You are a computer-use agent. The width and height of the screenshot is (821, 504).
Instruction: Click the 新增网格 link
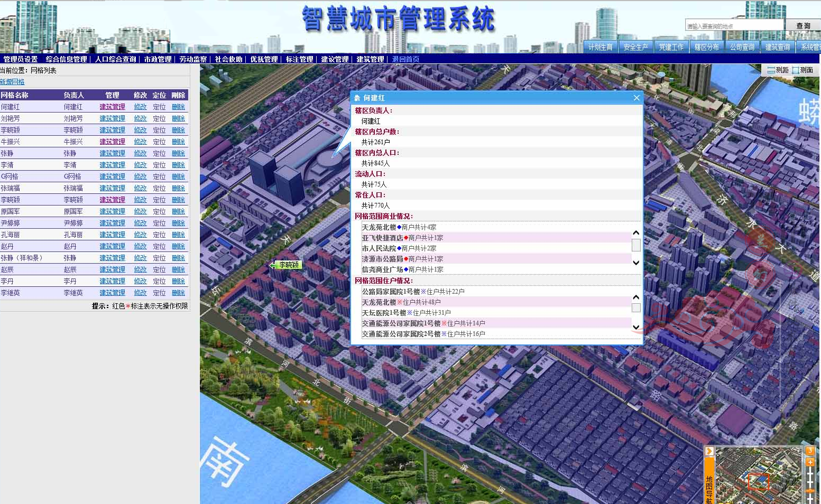click(x=13, y=81)
